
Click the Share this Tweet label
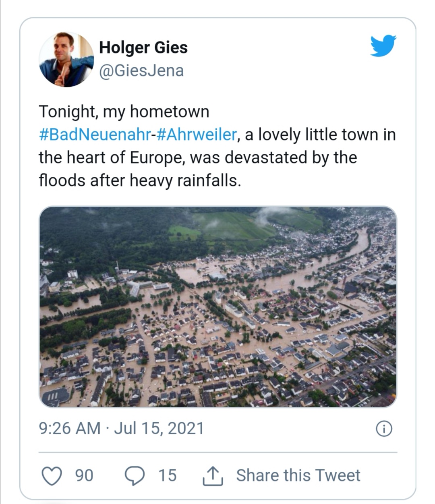[x=298, y=475]
